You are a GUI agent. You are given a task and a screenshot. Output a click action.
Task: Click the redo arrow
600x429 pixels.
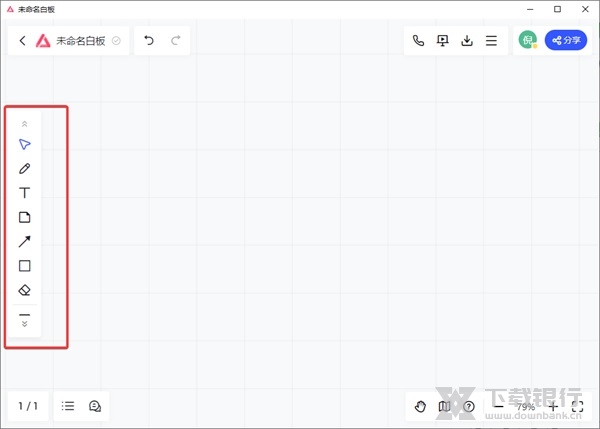(176, 41)
